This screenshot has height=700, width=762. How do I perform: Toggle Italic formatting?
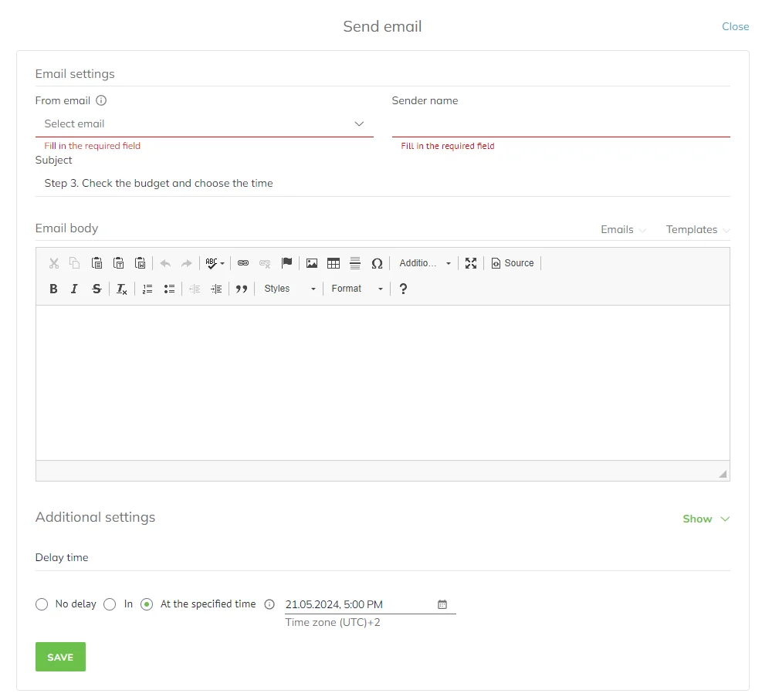click(x=74, y=289)
